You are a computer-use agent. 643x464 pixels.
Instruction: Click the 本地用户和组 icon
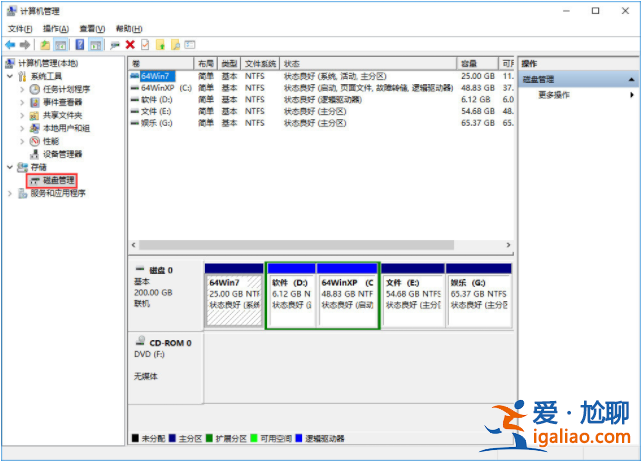[x=35, y=128]
